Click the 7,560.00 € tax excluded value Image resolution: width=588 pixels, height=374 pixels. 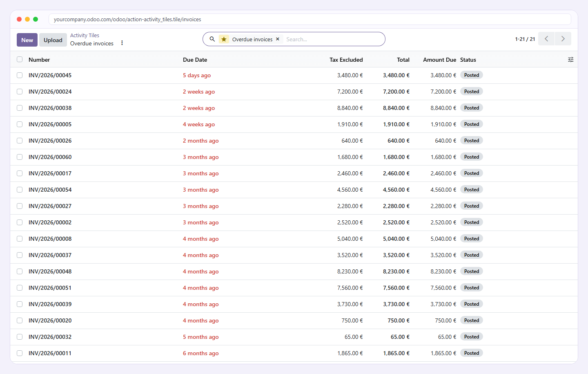coord(350,288)
